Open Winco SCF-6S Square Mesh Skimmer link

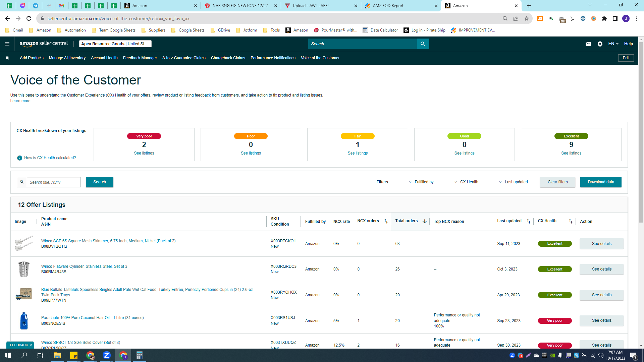108,241
